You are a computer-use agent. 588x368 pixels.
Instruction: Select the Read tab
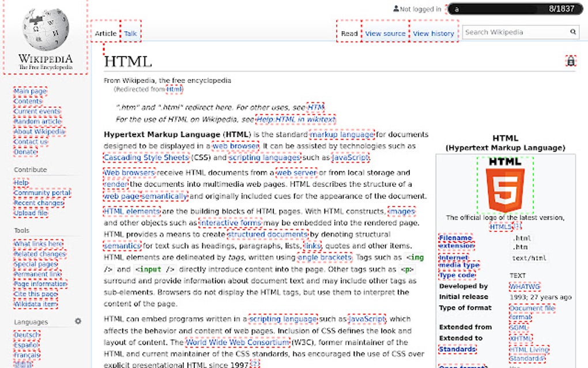tap(349, 33)
